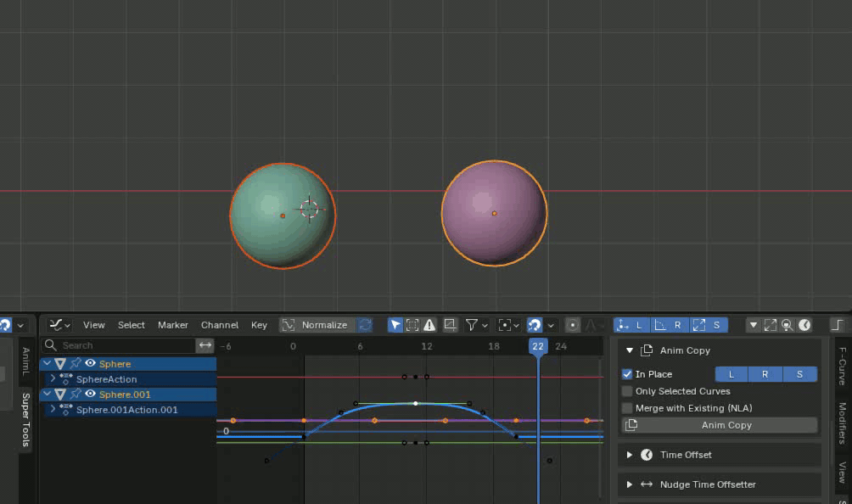Click the channel Search field
Viewport: 852px width, 504px height.
[119, 345]
